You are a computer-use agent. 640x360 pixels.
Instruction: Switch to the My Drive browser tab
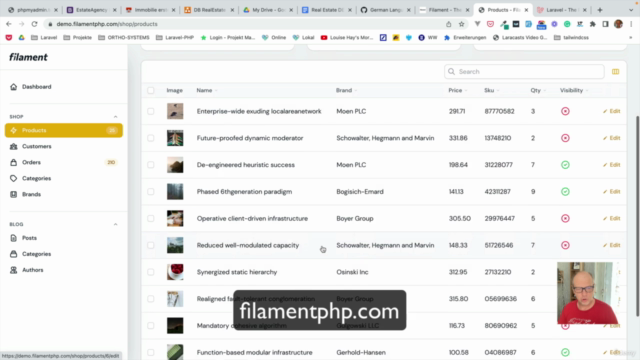[268, 10]
